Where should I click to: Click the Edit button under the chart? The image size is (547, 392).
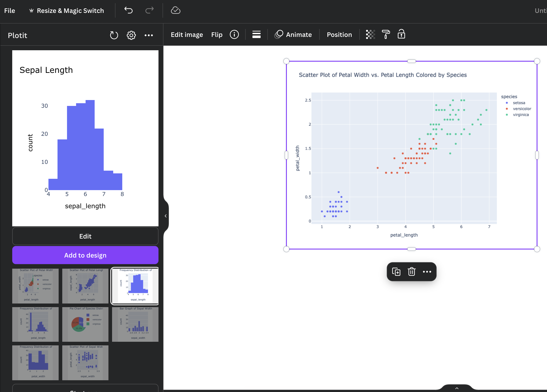[85, 236]
